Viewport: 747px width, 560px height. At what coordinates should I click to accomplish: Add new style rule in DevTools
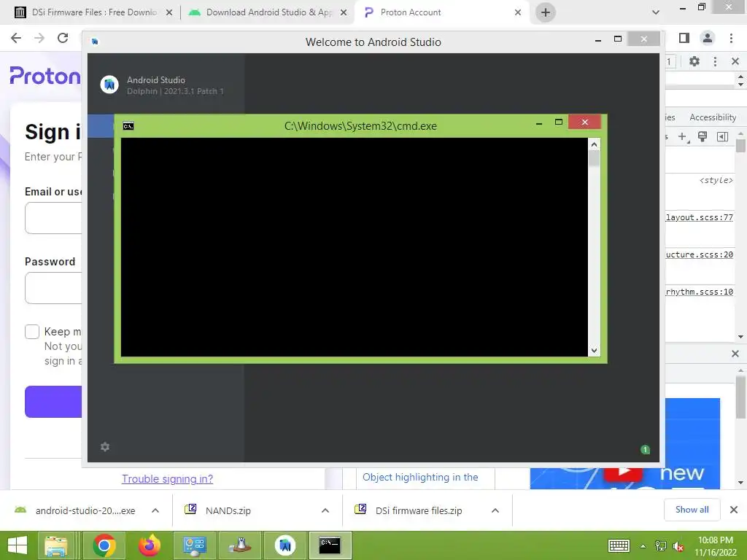[683, 137]
